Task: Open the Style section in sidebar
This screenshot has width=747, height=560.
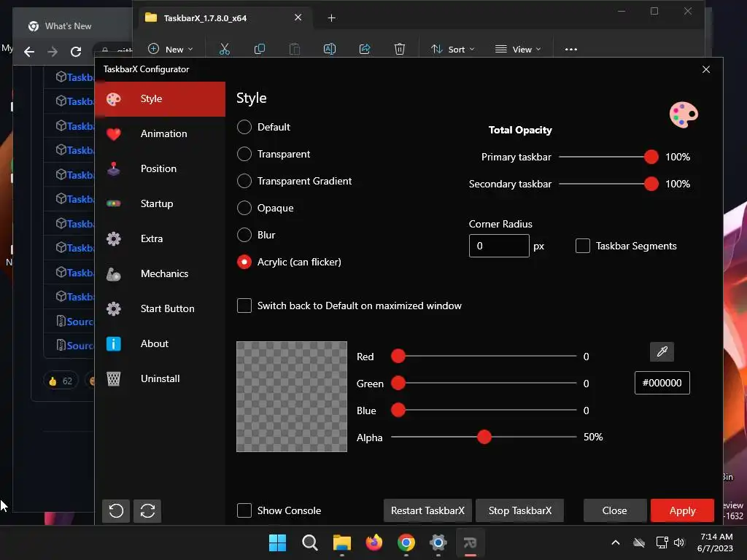Action: [x=160, y=99]
